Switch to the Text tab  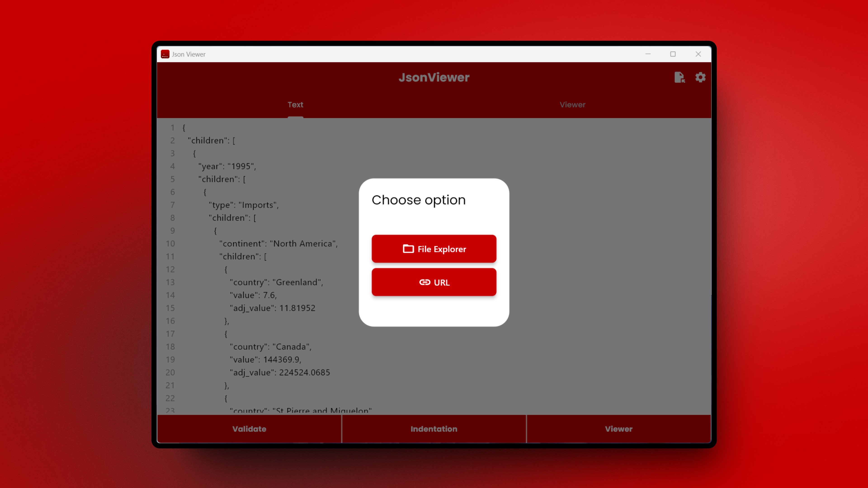pyautogui.click(x=295, y=105)
